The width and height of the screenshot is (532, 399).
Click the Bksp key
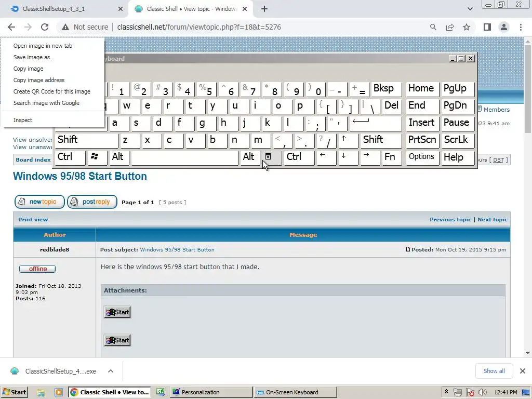pyautogui.click(x=386, y=89)
